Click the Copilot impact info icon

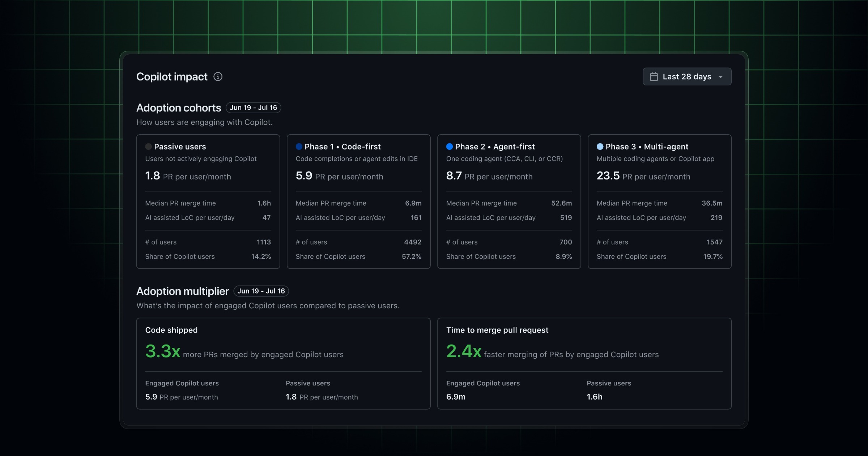click(218, 77)
